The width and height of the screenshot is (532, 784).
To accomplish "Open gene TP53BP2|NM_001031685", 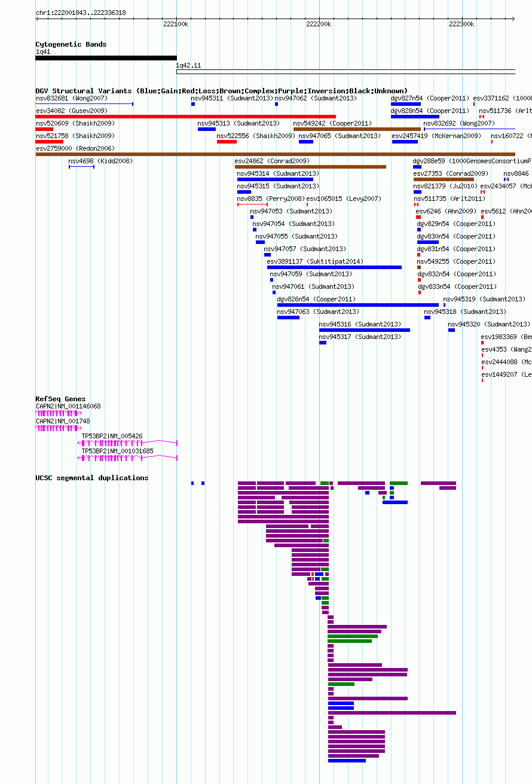I will point(117,451).
